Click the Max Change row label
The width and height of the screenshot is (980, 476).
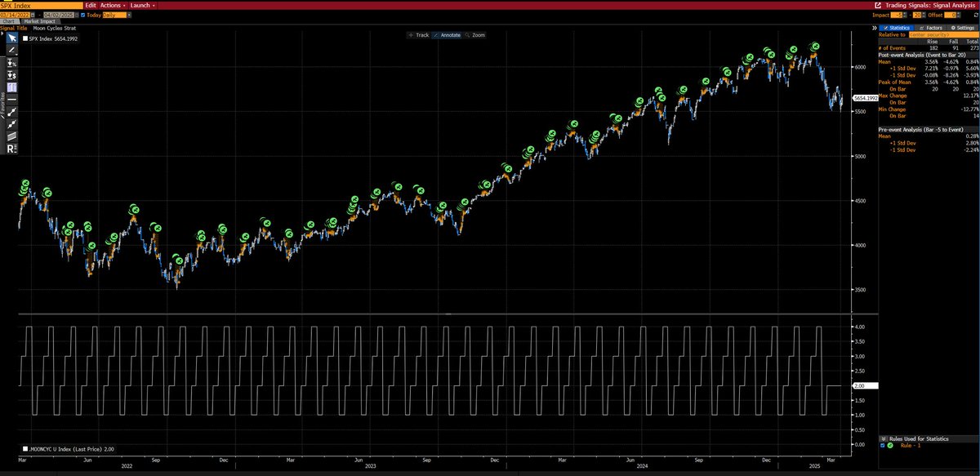tap(893, 96)
